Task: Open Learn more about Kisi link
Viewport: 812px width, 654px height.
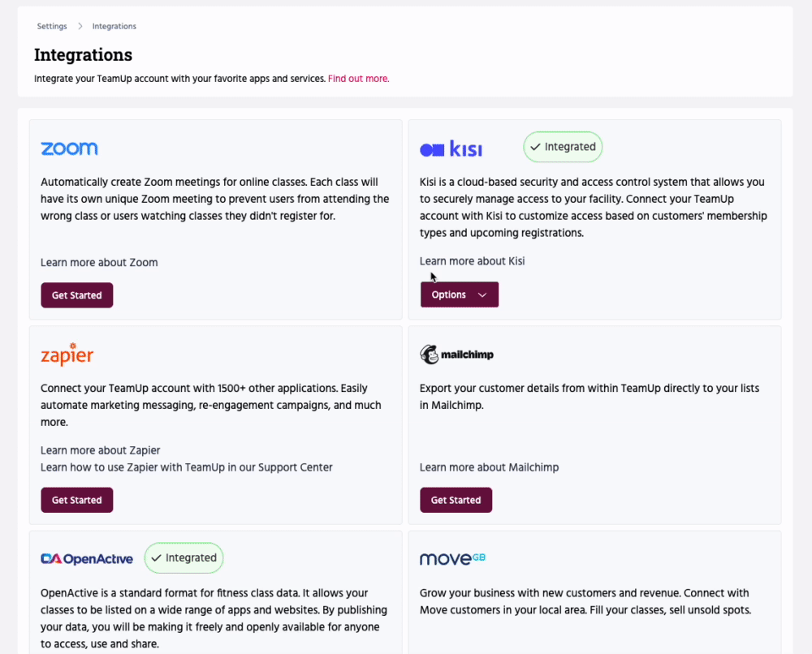Action: (473, 260)
